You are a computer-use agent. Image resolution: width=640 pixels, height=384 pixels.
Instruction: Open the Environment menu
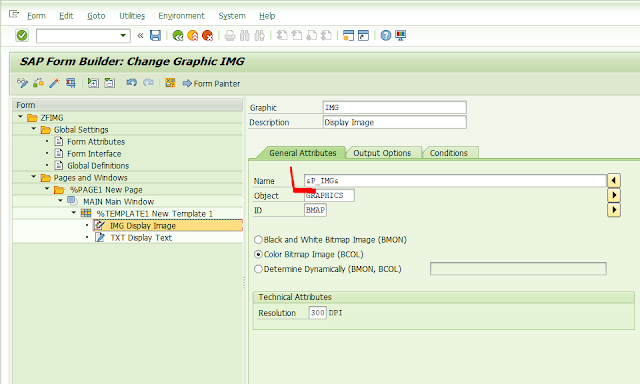[181, 16]
